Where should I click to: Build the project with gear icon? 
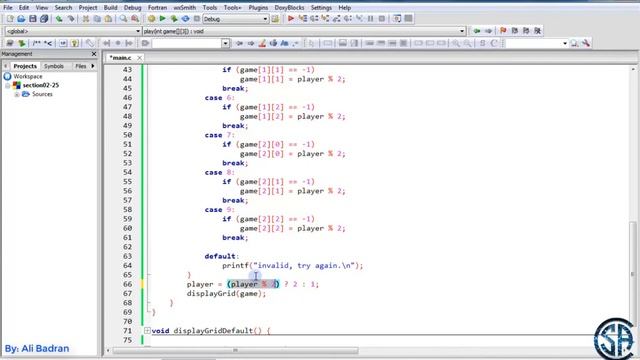(151, 19)
